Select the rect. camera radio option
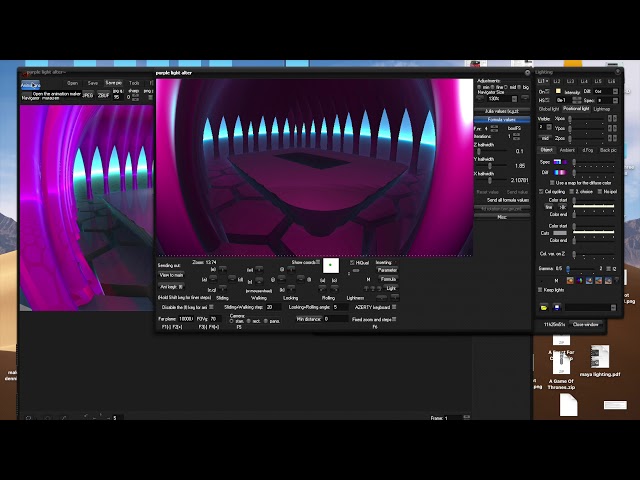This screenshot has height=480, width=640. coord(249,321)
